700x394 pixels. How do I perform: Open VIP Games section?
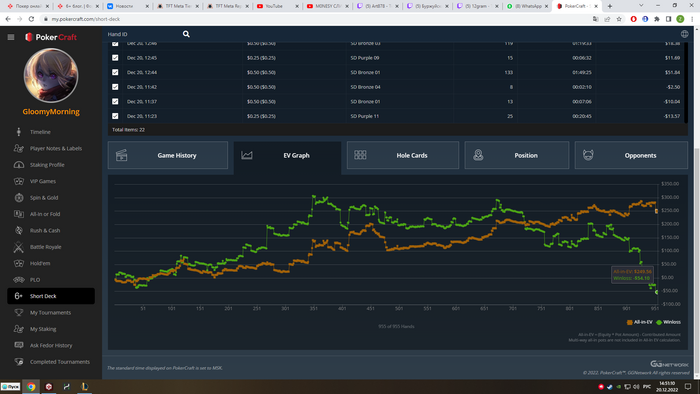coord(43,181)
